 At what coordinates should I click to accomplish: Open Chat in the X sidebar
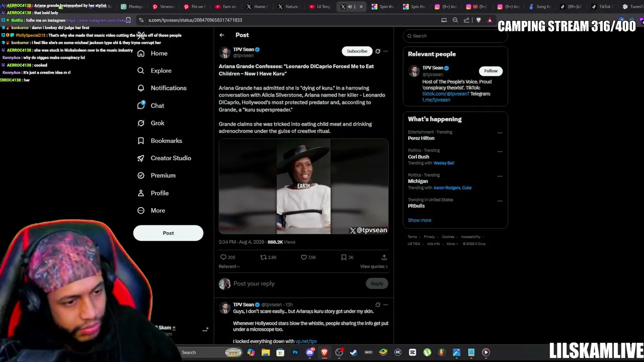[x=151, y=106]
